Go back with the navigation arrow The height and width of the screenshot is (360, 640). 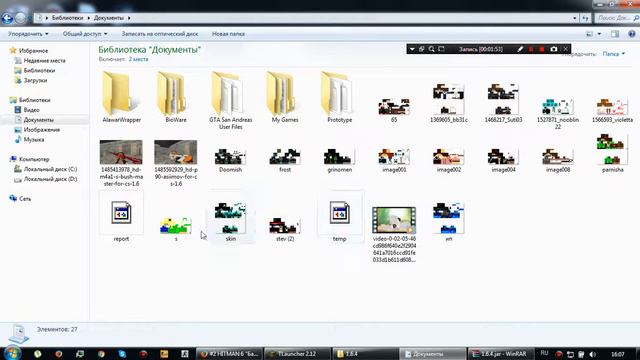pyautogui.click(x=7, y=18)
